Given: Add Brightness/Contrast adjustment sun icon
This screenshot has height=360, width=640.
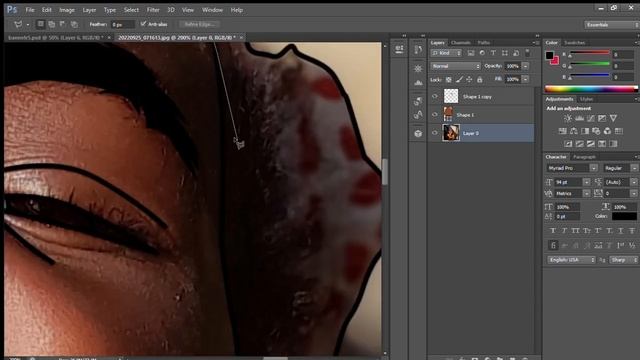Looking at the screenshot, I should (568, 118).
